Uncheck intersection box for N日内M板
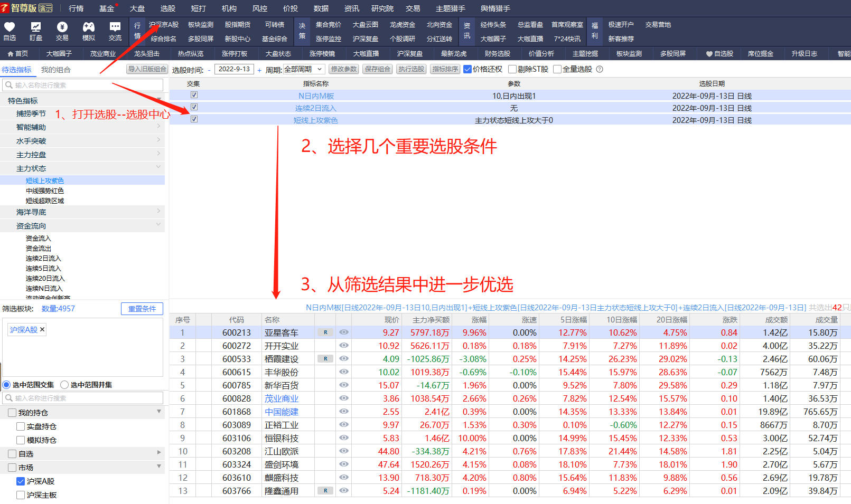The image size is (851, 504). 194,95
